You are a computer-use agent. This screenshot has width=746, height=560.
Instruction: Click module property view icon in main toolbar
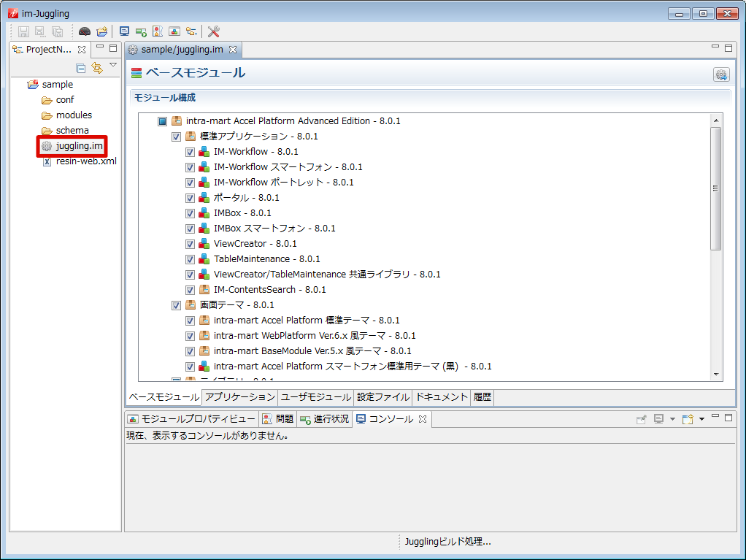pos(174,31)
